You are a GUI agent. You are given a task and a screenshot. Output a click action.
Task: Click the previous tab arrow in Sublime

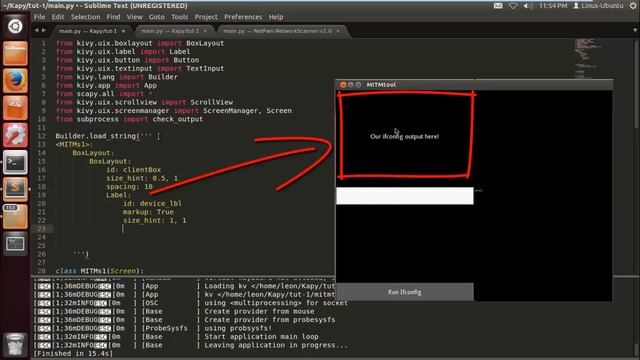click(x=36, y=30)
